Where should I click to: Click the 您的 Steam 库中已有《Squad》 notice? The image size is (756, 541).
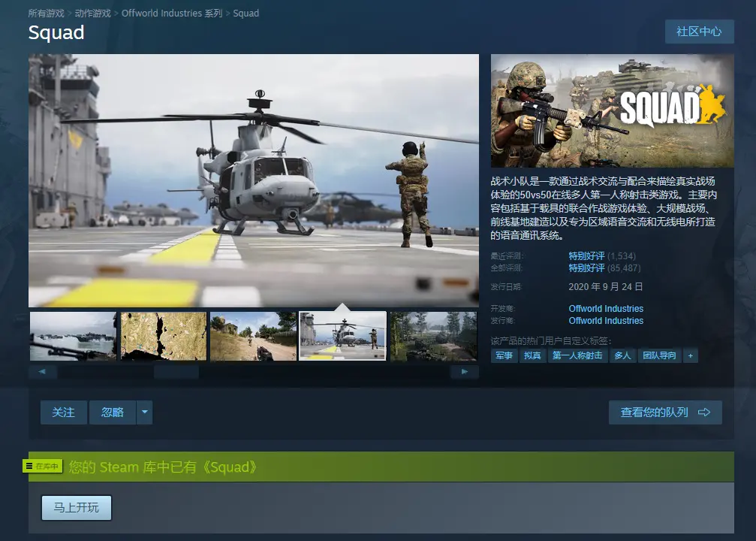pos(162,467)
